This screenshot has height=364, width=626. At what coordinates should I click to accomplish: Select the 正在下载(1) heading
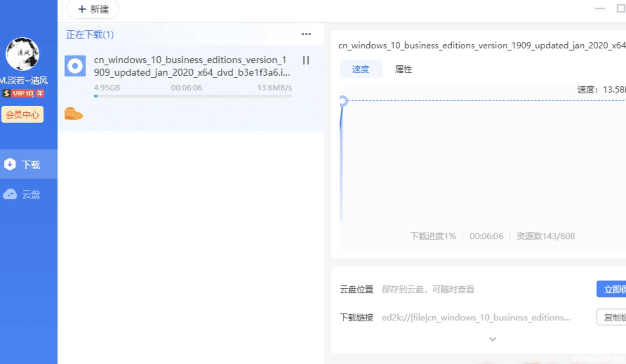point(90,34)
